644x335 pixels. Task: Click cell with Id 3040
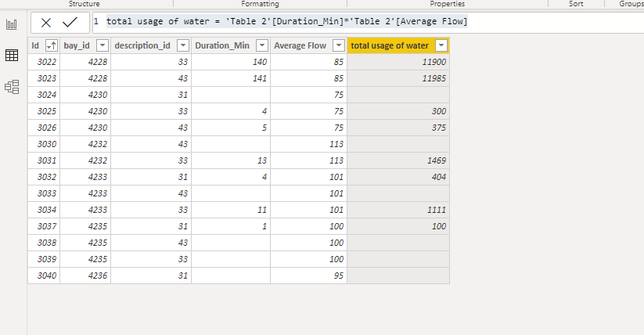click(x=44, y=276)
